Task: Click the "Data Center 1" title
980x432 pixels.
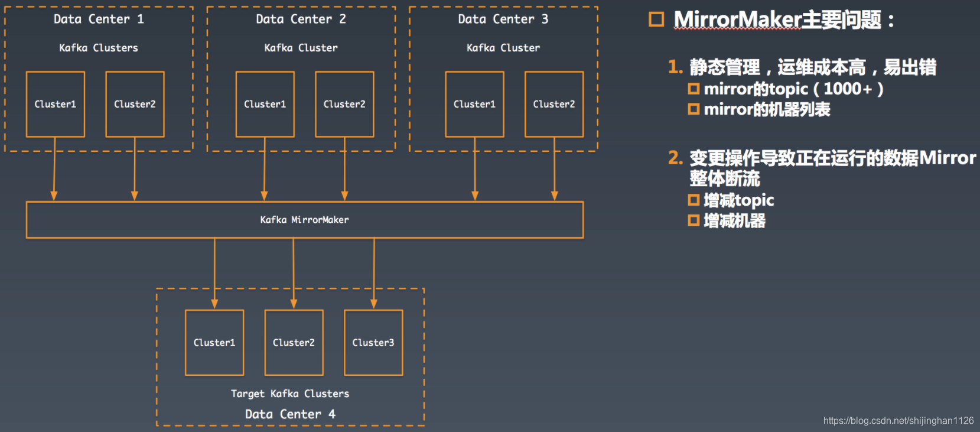Action: [99, 19]
